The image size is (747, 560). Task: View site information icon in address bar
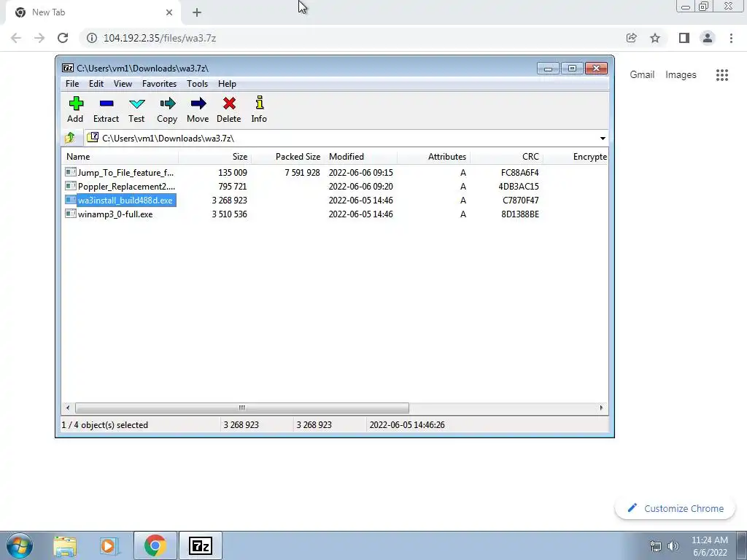click(92, 38)
